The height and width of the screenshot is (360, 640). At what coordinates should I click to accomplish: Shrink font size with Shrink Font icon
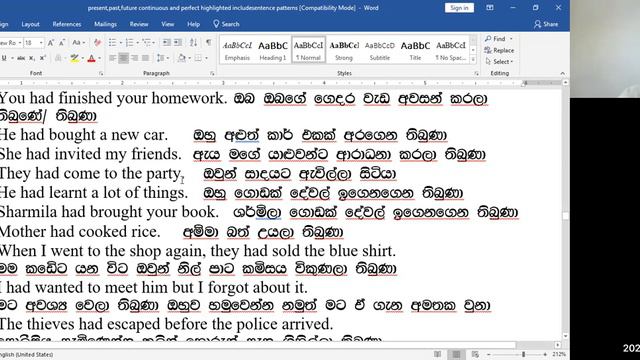click(62, 42)
